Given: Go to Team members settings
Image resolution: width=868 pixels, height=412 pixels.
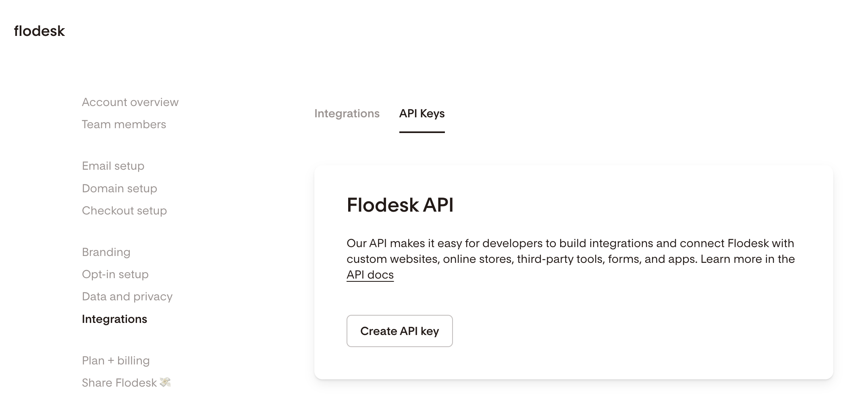Looking at the screenshot, I should [124, 125].
